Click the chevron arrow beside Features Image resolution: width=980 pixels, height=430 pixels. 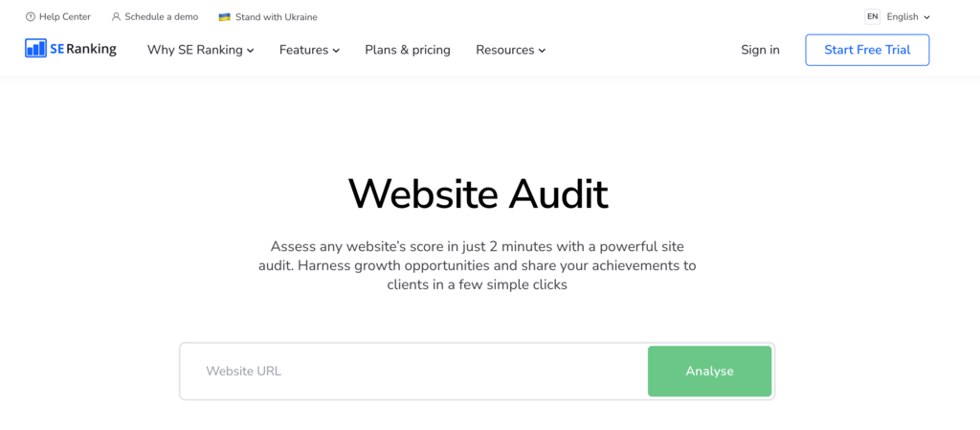[x=336, y=51]
